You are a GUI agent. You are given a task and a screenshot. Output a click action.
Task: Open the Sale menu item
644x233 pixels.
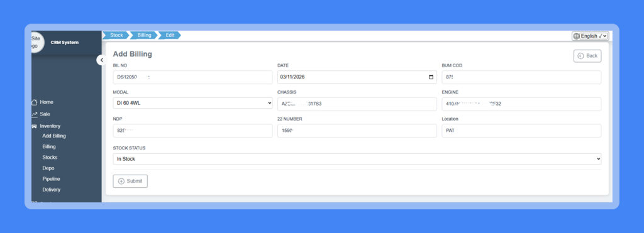tap(45, 114)
